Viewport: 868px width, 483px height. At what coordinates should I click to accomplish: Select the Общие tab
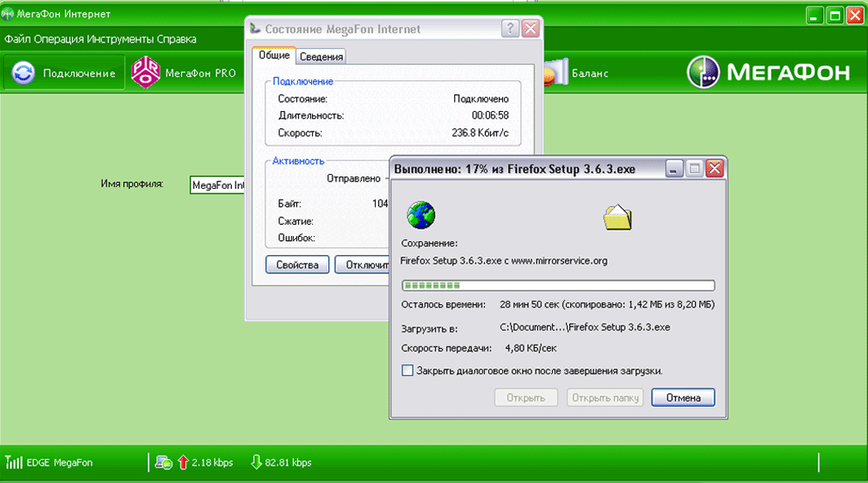(x=274, y=56)
